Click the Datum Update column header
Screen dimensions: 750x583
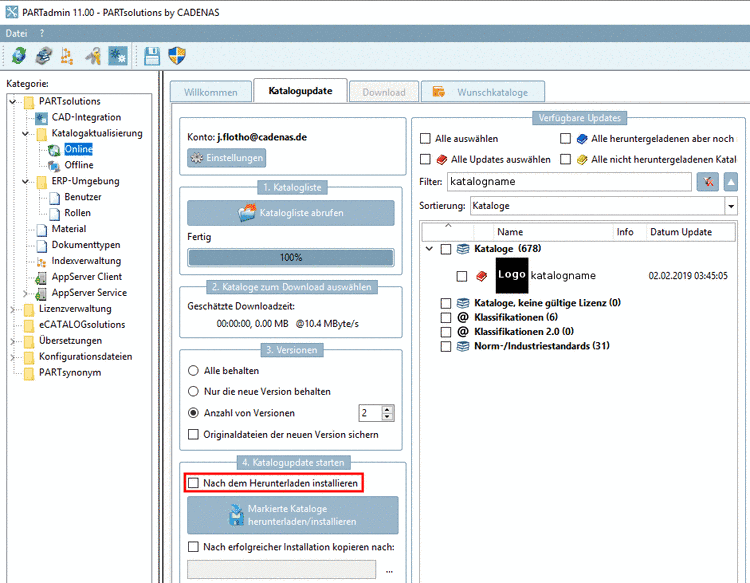[691, 232]
